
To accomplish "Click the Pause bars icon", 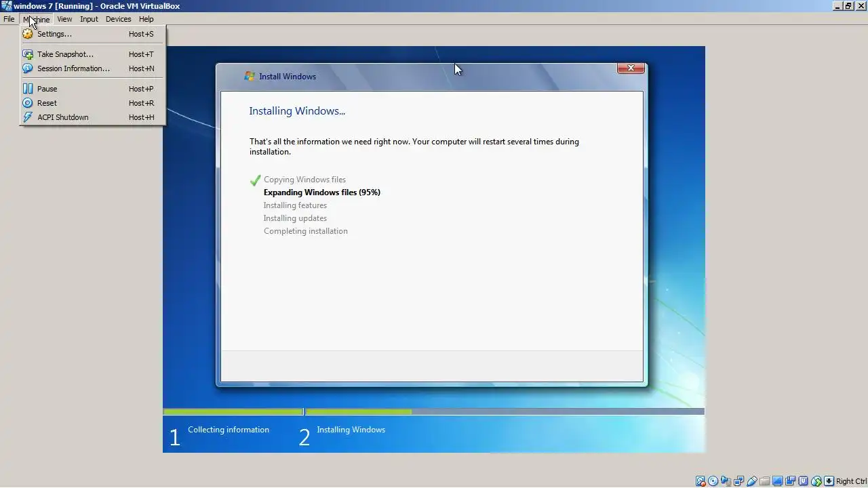I will point(28,89).
